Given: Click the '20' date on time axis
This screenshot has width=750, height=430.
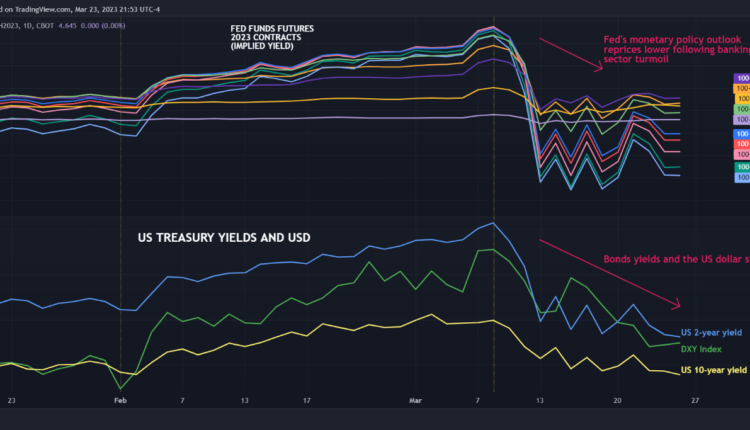Looking at the screenshot, I should pyautogui.click(x=619, y=400).
